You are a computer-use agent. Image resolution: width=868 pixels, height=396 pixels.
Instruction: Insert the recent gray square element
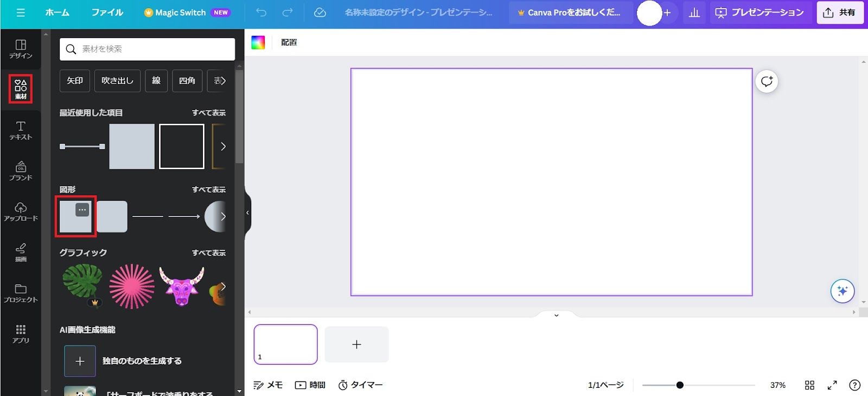click(x=132, y=146)
